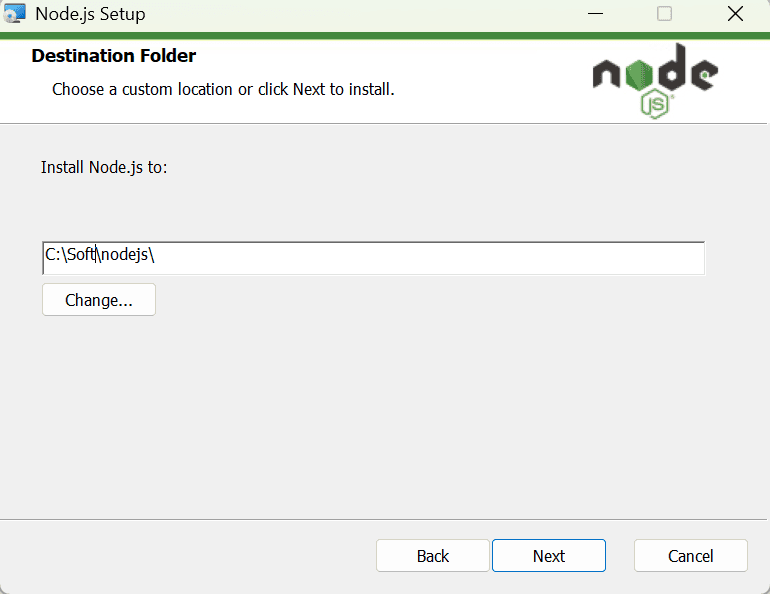
Task: Minimize the Node.js Setup window
Action: 595,14
